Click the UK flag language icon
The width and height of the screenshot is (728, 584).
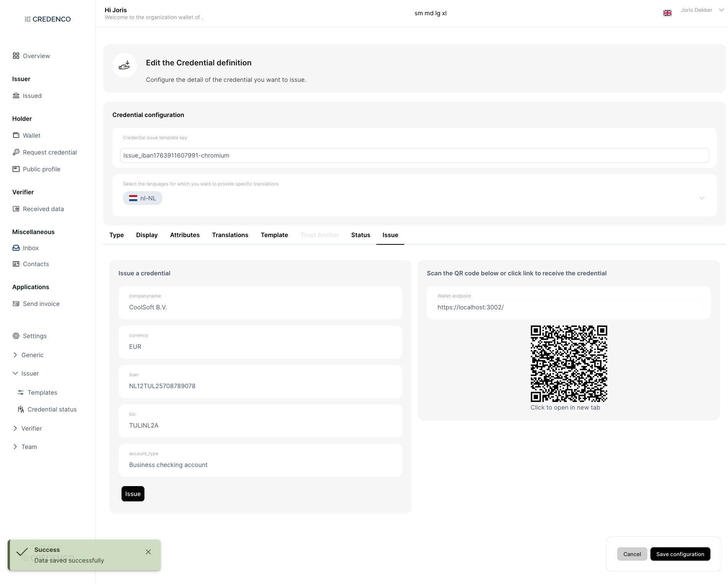667,13
